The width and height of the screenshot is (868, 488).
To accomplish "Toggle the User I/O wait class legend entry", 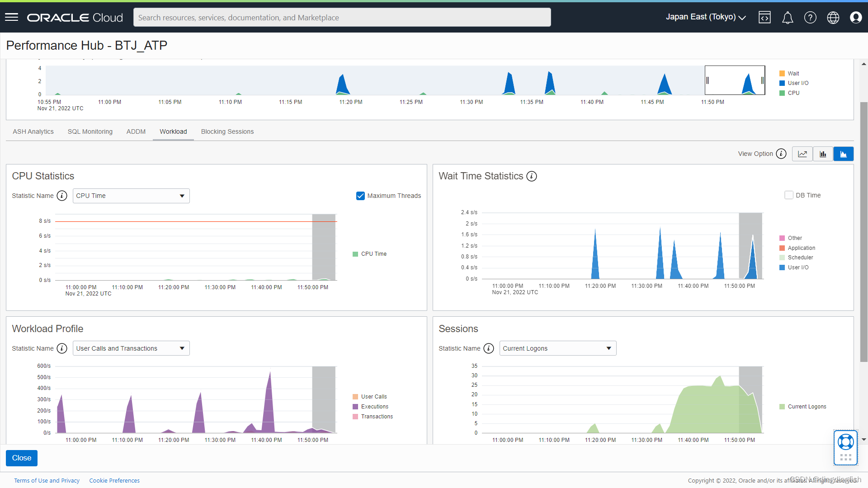I will 794,267.
